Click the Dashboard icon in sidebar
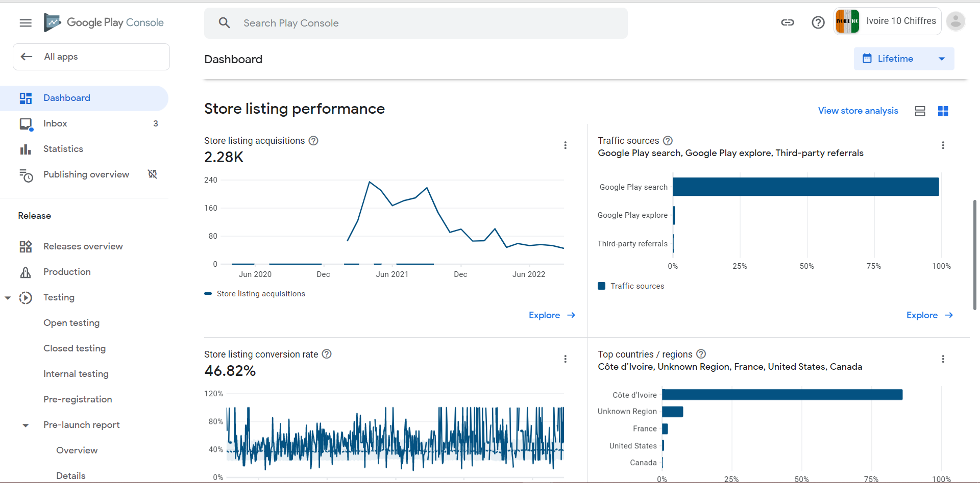Viewport: 980px width, 483px height. click(26, 98)
